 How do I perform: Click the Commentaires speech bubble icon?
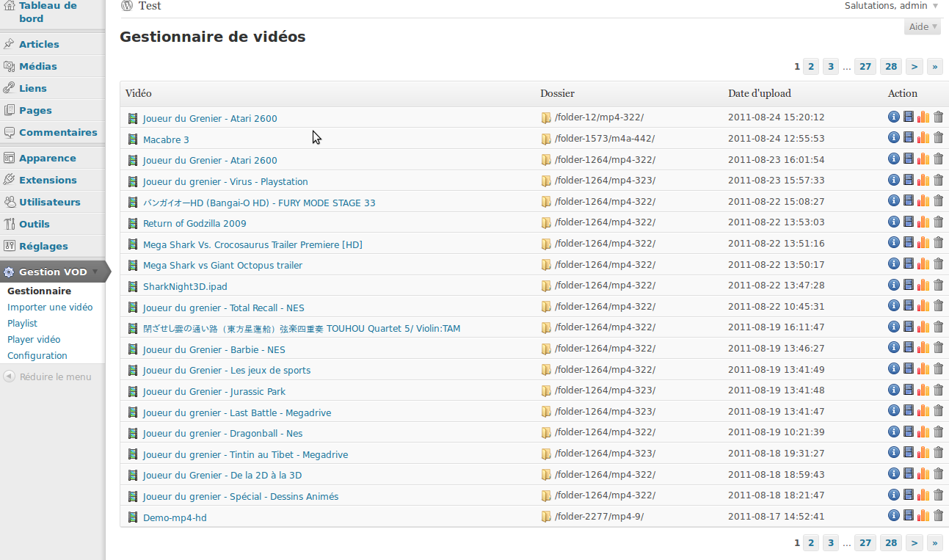pyautogui.click(x=9, y=132)
